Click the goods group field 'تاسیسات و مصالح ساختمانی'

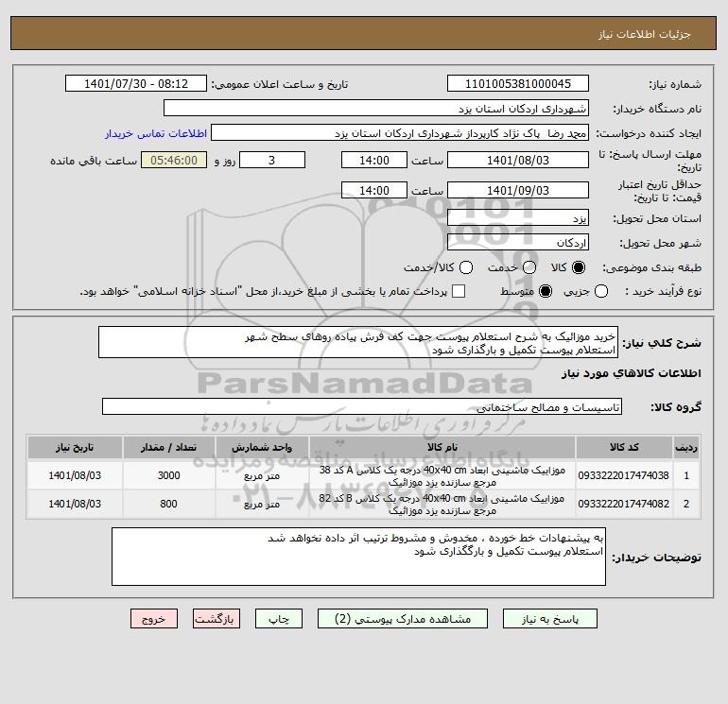click(362, 406)
